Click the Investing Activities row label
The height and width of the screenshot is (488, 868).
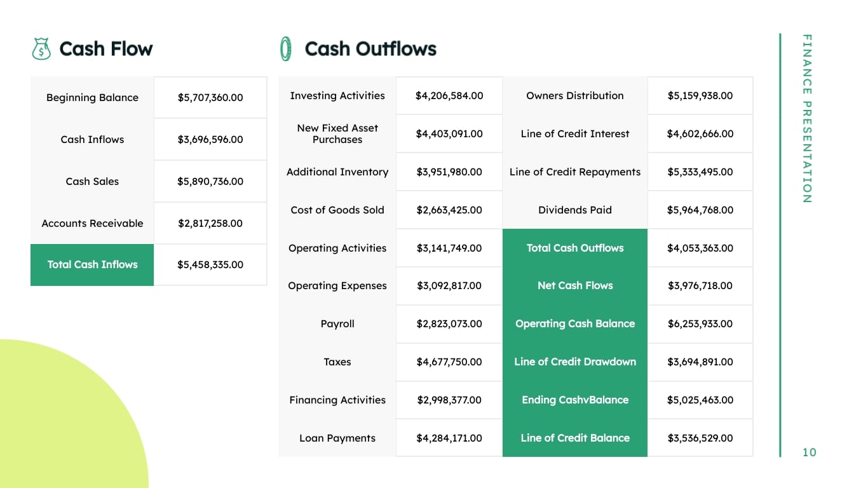tap(337, 96)
